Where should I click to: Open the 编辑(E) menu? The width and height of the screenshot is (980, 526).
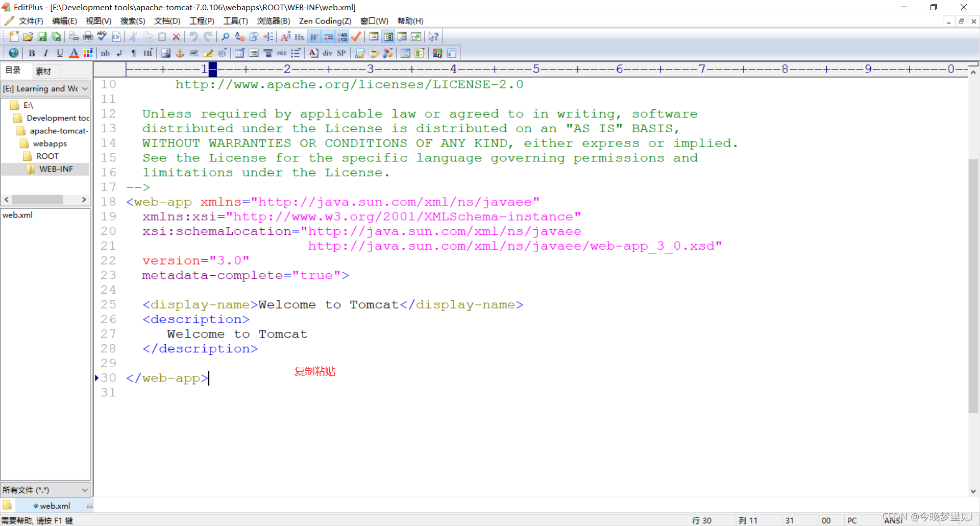(64, 21)
